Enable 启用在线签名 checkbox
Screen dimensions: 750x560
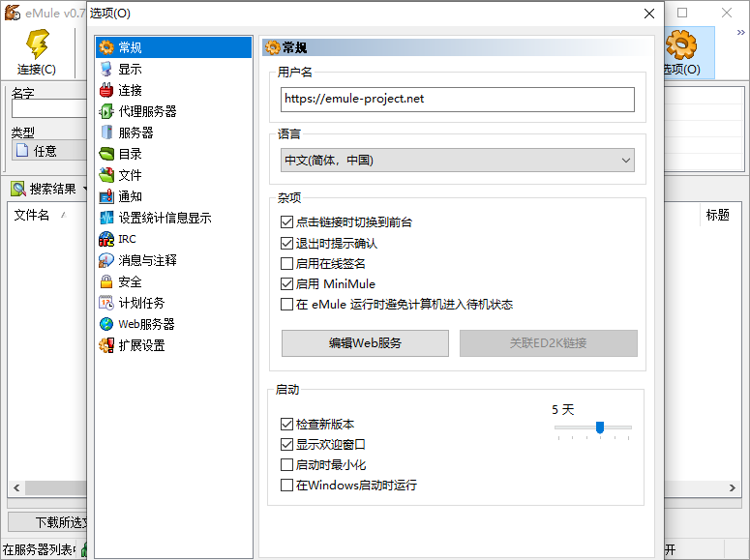[x=286, y=263]
